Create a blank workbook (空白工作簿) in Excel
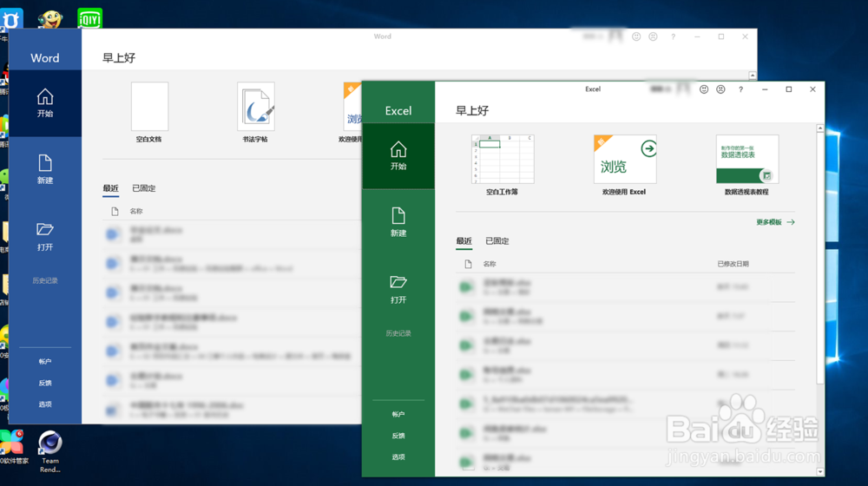Image resolution: width=868 pixels, height=486 pixels. pyautogui.click(x=503, y=165)
